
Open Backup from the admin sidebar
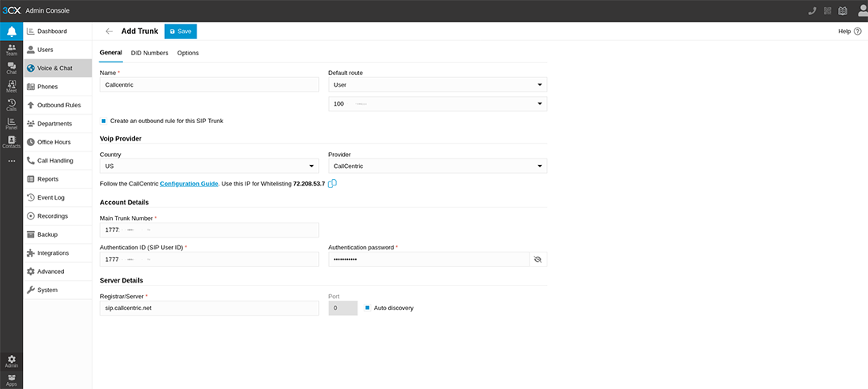58,234
